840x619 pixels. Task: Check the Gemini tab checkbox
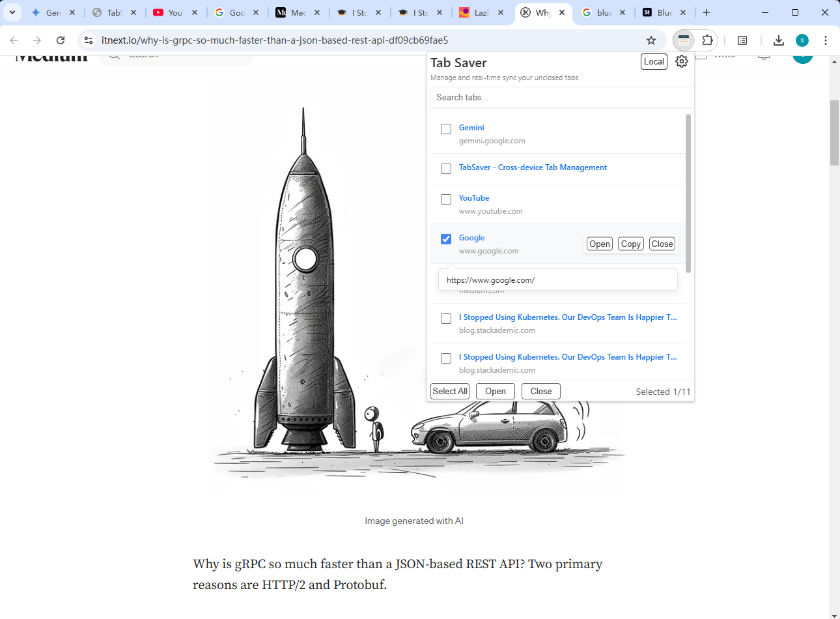coord(446,129)
